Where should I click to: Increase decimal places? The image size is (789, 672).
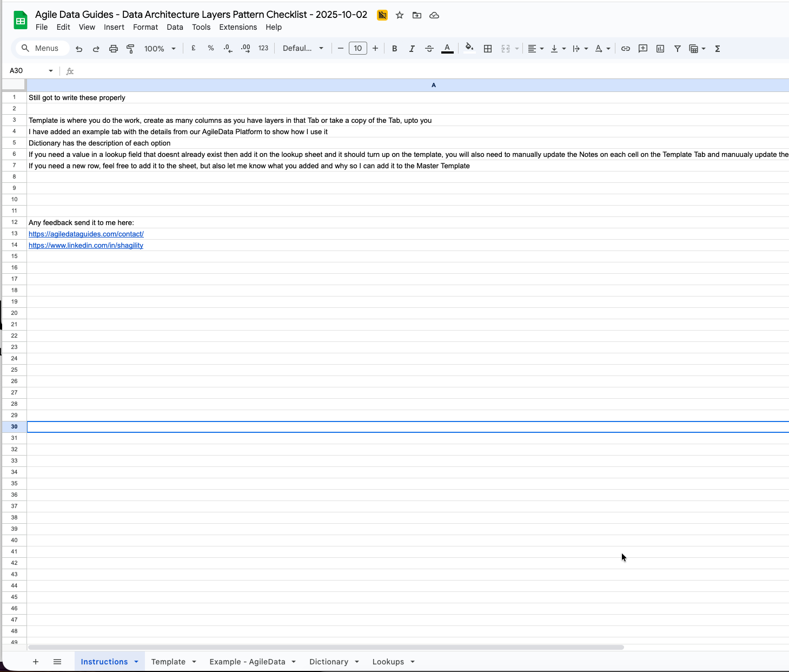246,48
